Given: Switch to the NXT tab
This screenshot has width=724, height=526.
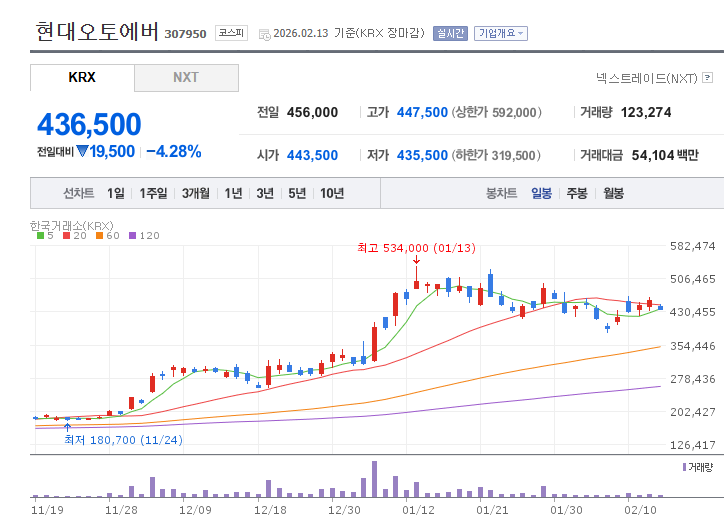Looking at the screenshot, I should [186, 77].
